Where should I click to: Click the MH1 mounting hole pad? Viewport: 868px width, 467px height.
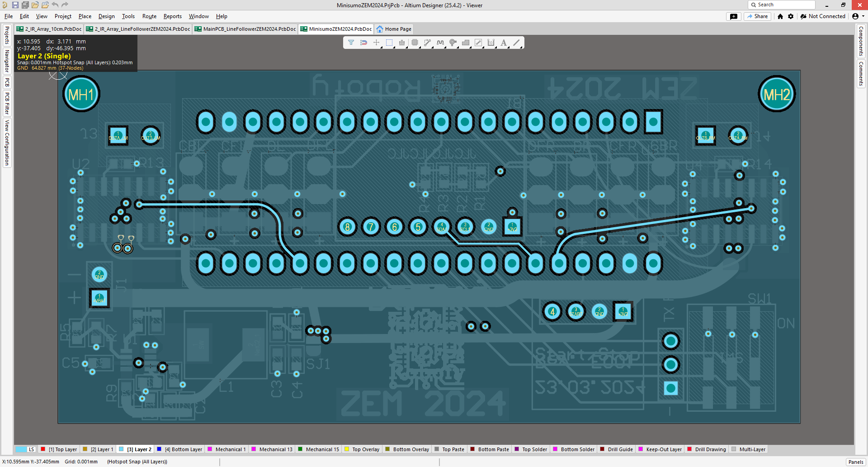pyautogui.click(x=81, y=94)
